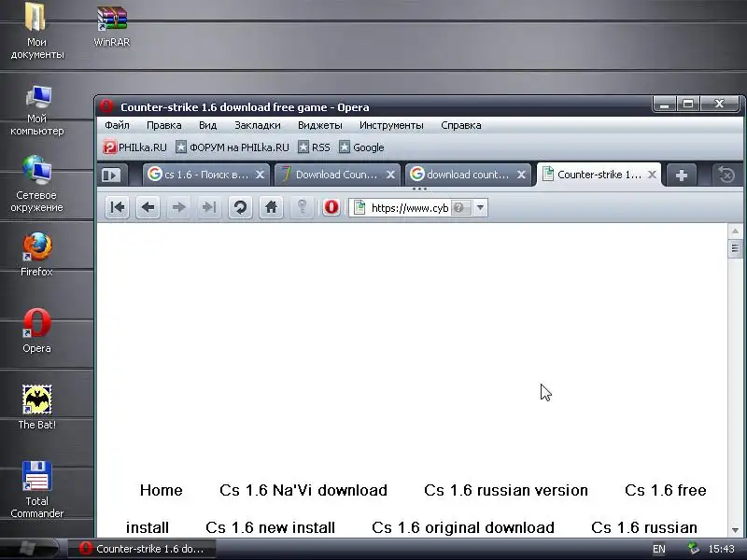Open the Справка menu

tap(460, 125)
